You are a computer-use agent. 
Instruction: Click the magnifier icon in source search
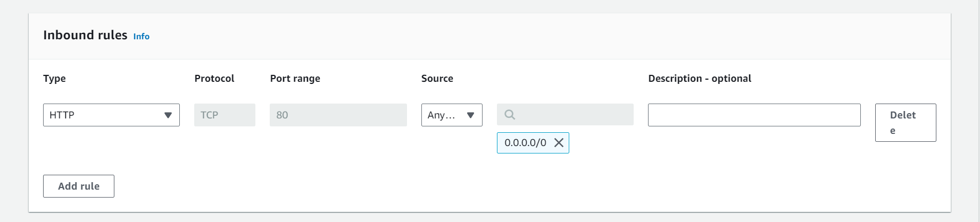pyautogui.click(x=510, y=115)
